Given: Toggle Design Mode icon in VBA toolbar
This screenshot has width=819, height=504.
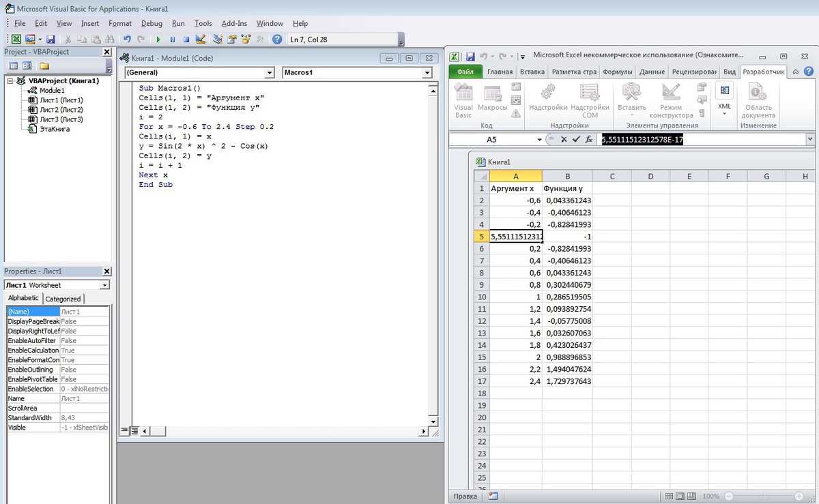Looking at the screenshot, I should pyautogui.click(x=200, y=40).
